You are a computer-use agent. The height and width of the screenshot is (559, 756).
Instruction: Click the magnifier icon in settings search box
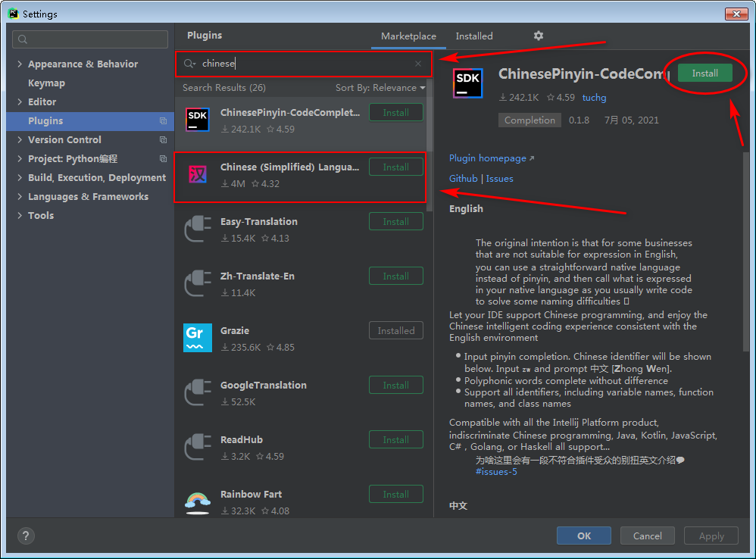tap(23, 39)
